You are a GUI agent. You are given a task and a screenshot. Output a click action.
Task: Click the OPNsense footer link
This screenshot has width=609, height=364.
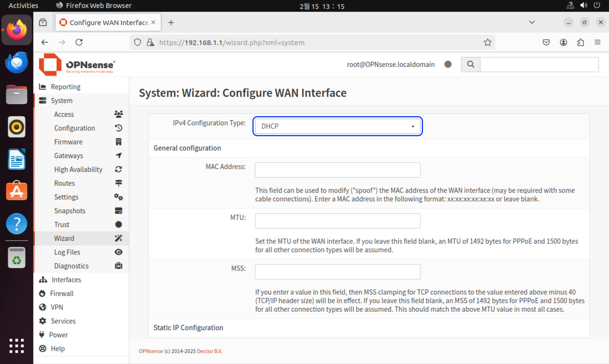tap(151, 351)
